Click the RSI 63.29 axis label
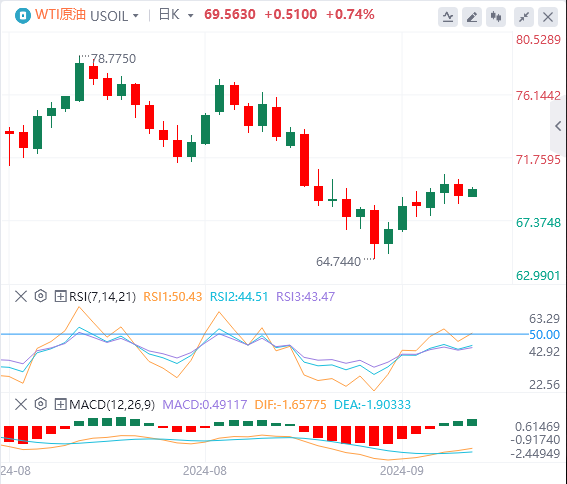 point(544,319)
